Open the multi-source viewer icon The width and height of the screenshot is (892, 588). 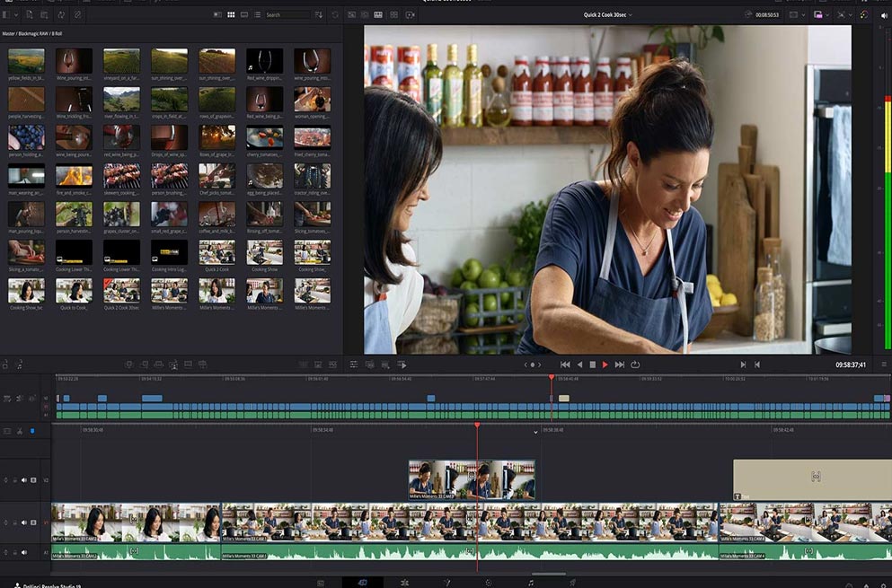tap(393, 14)
